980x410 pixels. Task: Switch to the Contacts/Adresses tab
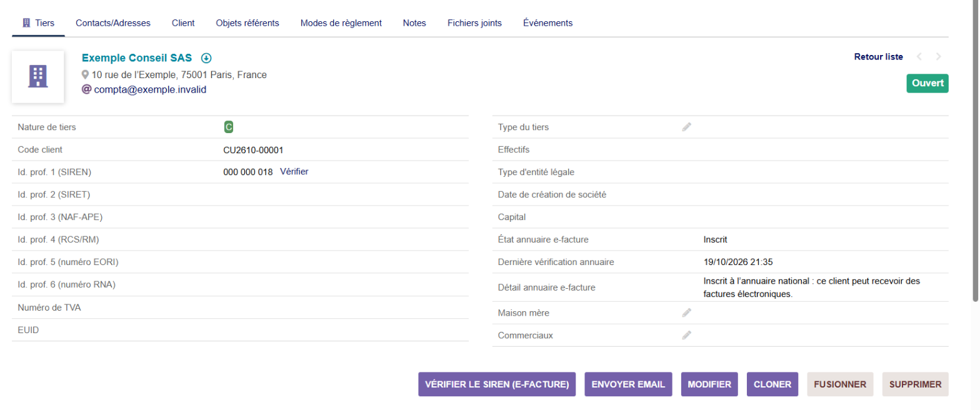click(113, 23)
